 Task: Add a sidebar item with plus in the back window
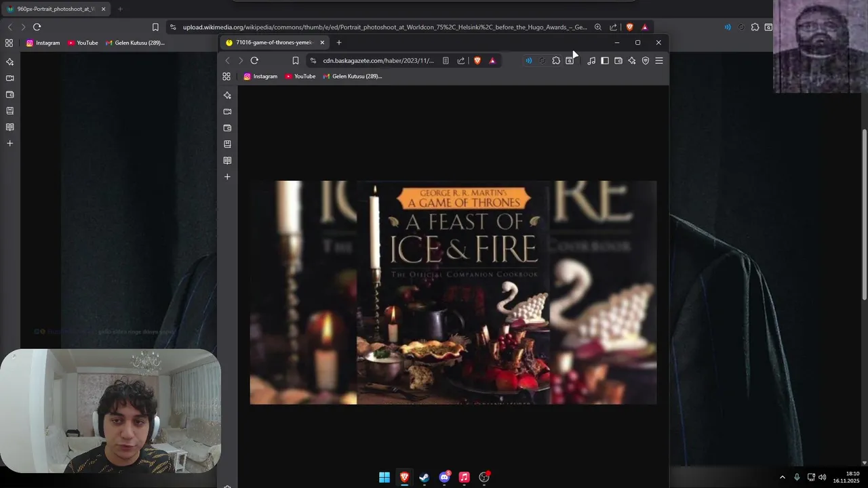(x=9, y=143)
